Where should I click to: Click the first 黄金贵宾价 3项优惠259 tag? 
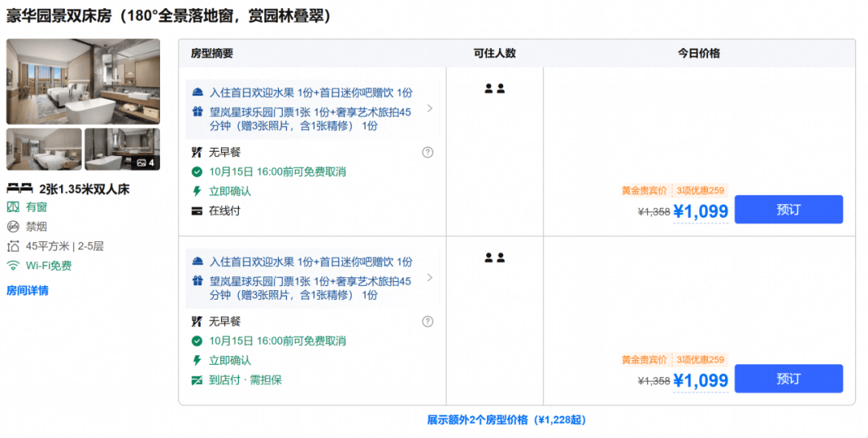click(674, 190)
